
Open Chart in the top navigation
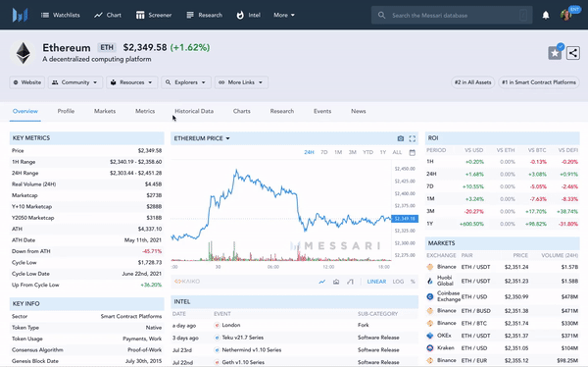(108, 15)
